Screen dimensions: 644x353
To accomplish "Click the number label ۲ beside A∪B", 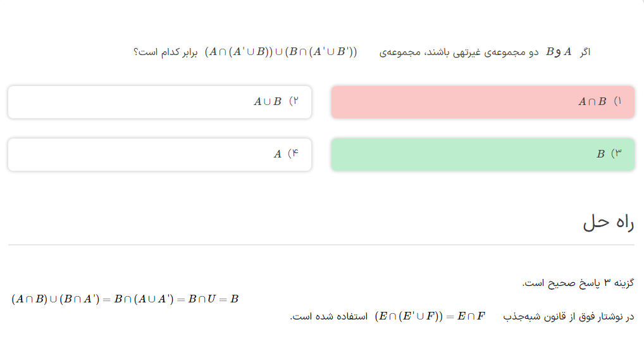I will point(293,101).
